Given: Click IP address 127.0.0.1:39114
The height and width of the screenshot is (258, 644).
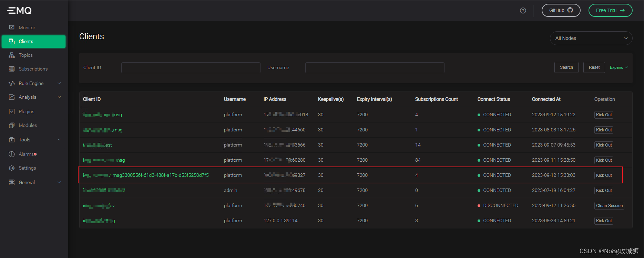Looking at the screenshot, I should [x=280, y=221].
